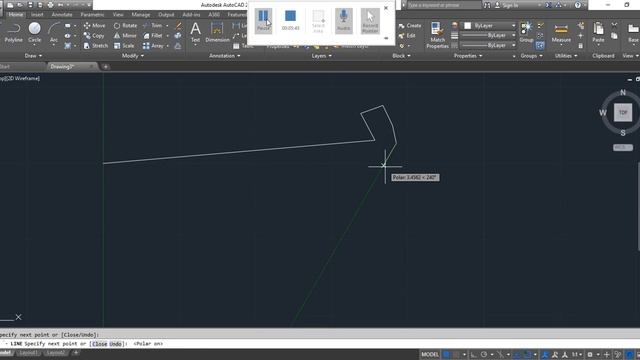Open the Parametric ribbon tab
640x360 pixels.
click(92, 14)
